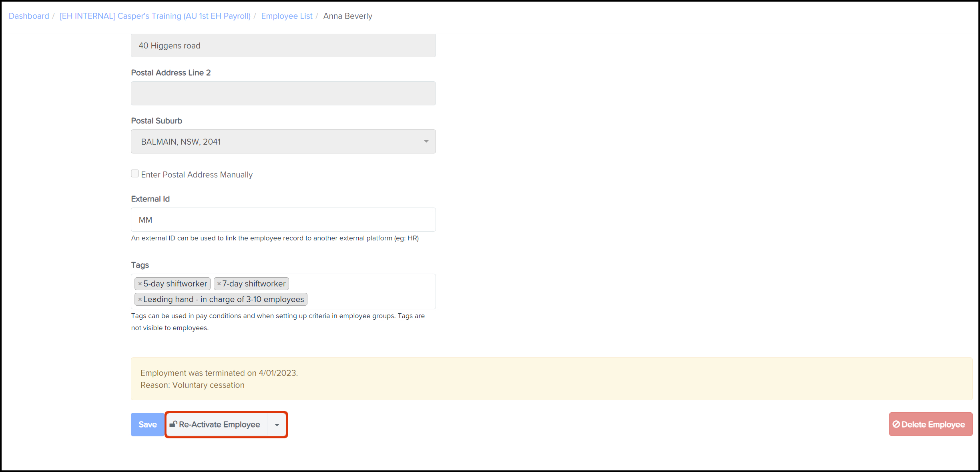Expand the Re-Activate Employee caret menu
This screenshot has height=472, width=980.
[x=277, y=425]
